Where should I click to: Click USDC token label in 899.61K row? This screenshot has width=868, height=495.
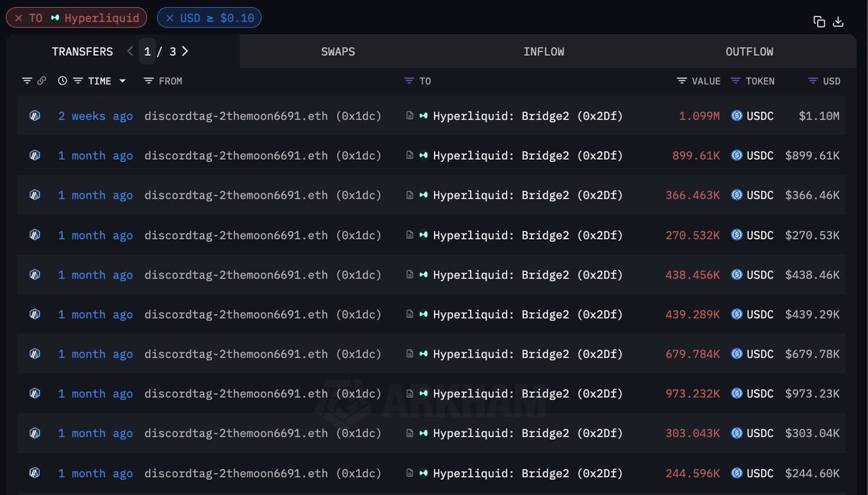pos(760,156)
